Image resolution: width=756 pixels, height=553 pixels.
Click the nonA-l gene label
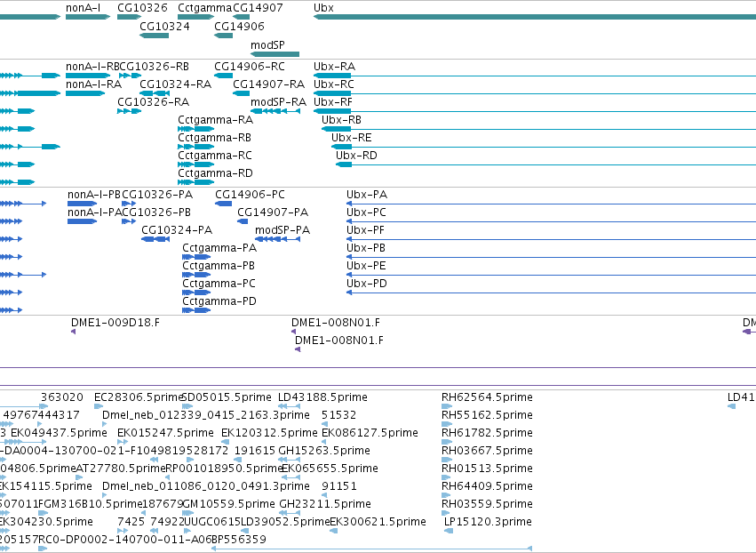pos(83,8)
